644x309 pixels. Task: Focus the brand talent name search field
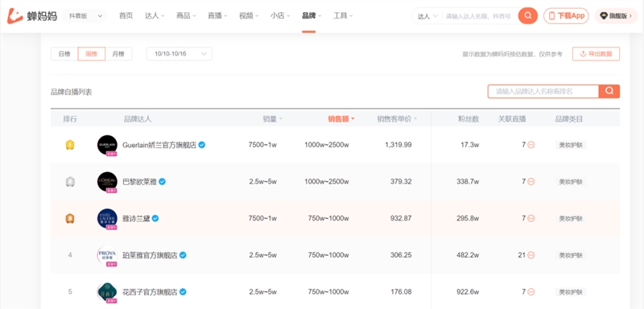pyautogui.click(x=543, y=91)
